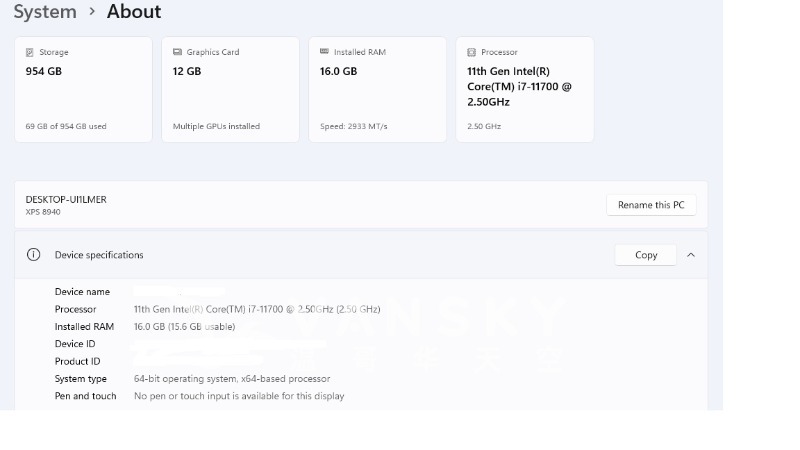Click the Installed RAM icon

[x=324, y=51]
